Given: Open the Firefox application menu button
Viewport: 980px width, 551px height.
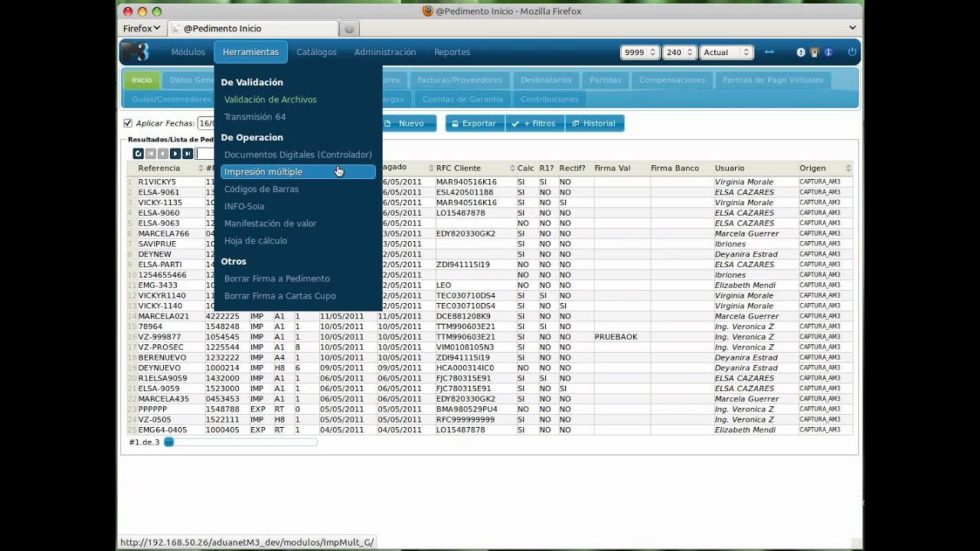Looking at the screenshot, I should pos(142,28).
